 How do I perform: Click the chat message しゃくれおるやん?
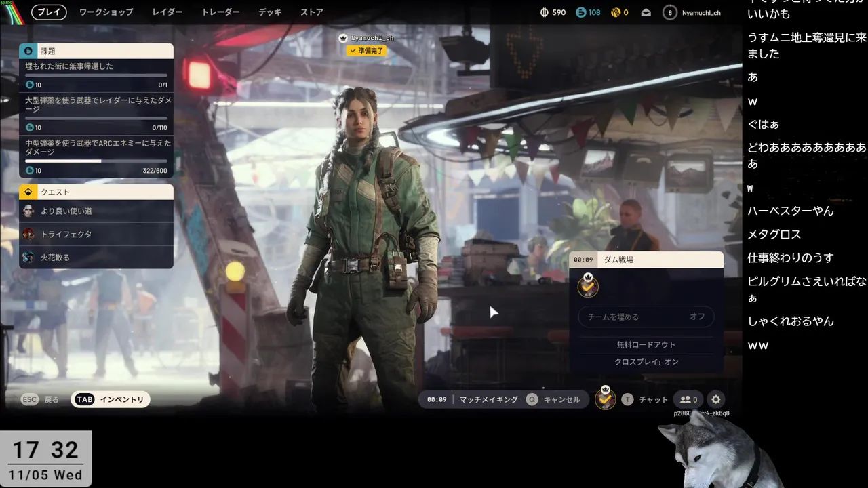pos(791,321)
